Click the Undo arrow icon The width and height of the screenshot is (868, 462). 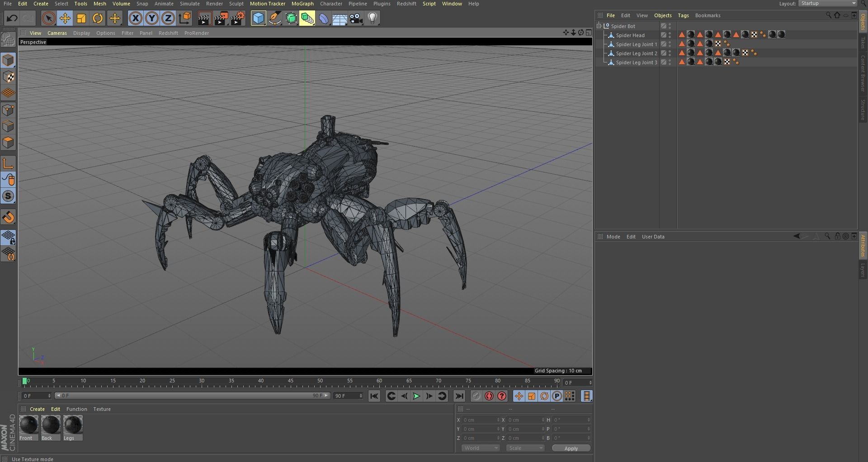[x=12, y=19]
